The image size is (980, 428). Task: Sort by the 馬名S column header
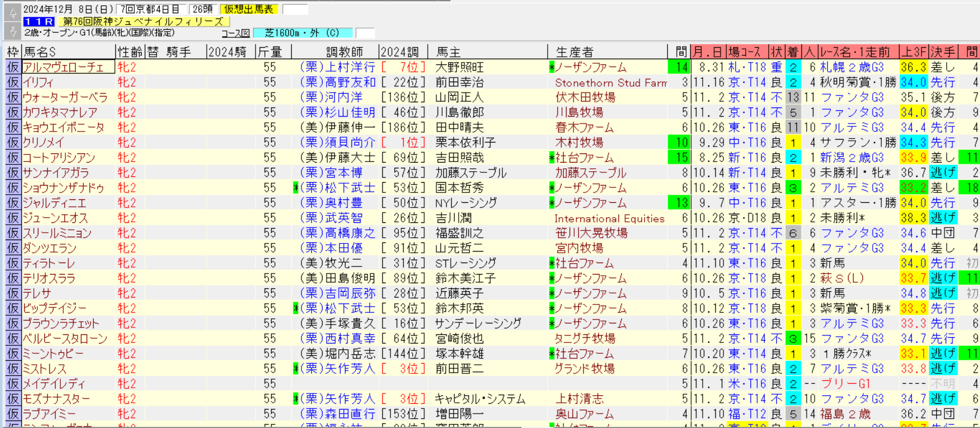(x=68, y=52)
